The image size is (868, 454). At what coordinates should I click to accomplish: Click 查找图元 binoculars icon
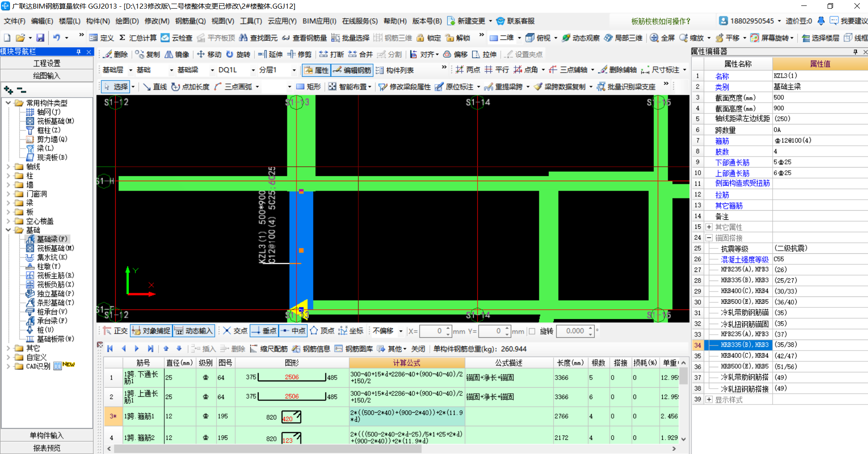(x=243, y=38)
